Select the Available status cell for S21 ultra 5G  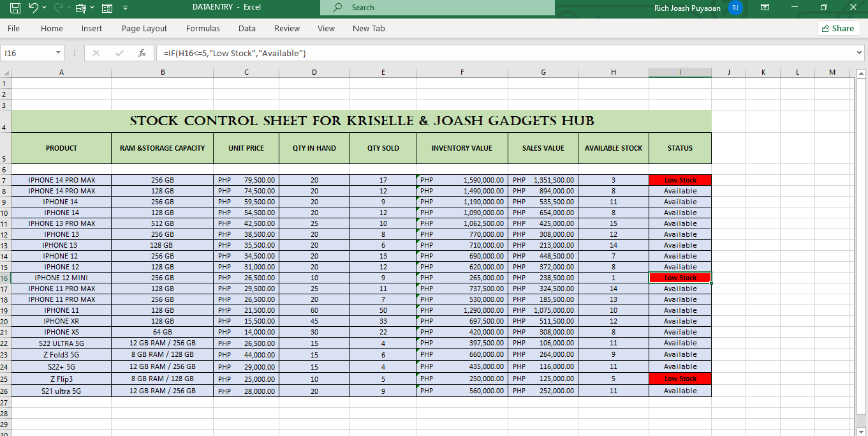click(x=680, y=391)
